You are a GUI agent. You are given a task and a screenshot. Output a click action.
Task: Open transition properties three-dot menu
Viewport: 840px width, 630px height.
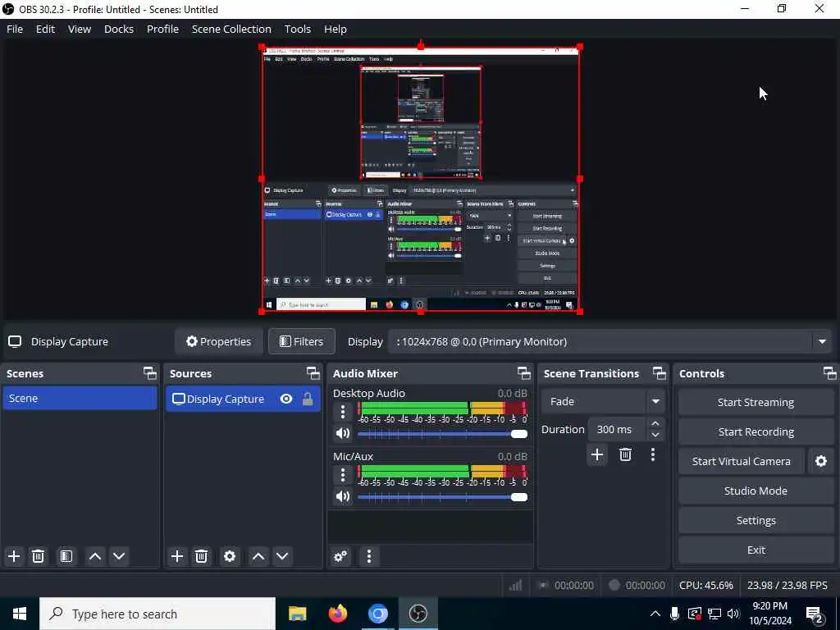pyautogui.click(x=652, y=454)
